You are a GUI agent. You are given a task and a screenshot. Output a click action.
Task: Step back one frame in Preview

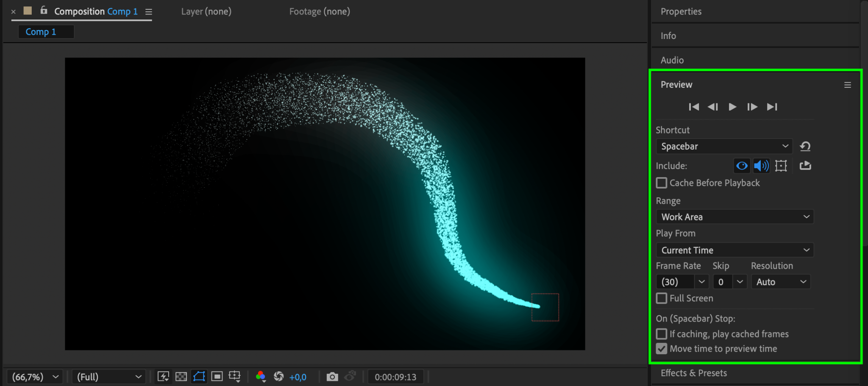click(x=713, y=107)
